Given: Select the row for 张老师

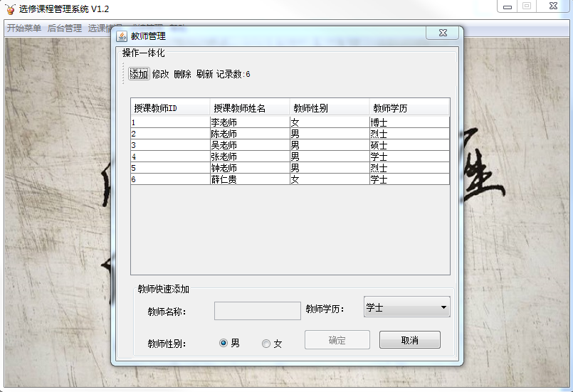Looking at the screenshot, I should [290, 157].
